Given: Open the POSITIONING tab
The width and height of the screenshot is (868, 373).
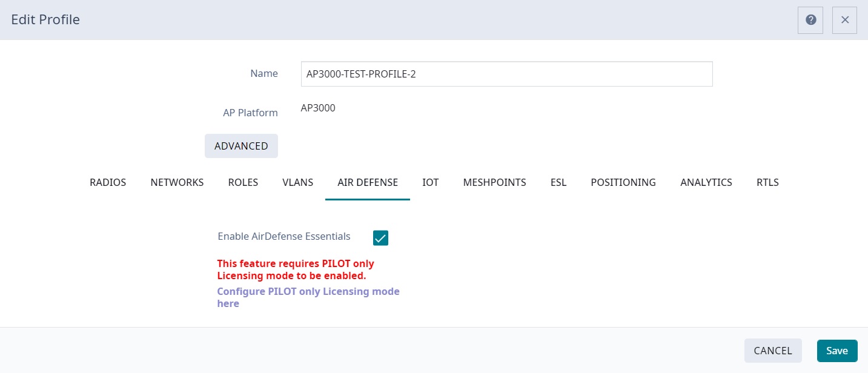Looking at the screenshot, I should point(623,182).
